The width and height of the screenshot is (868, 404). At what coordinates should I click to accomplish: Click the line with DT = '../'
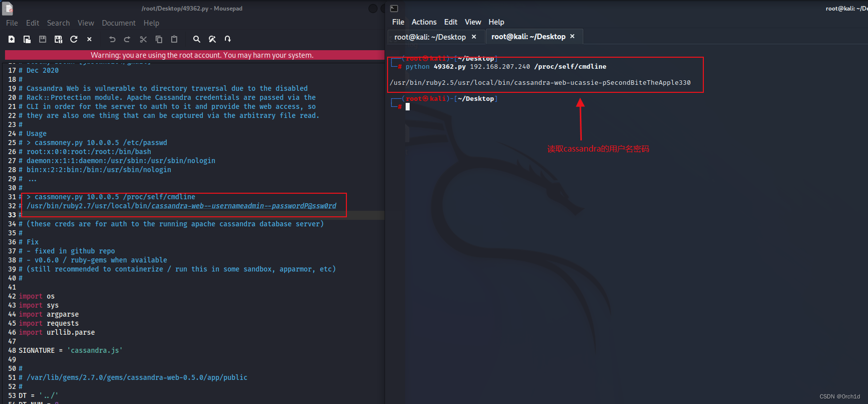[x=39, y=395]
